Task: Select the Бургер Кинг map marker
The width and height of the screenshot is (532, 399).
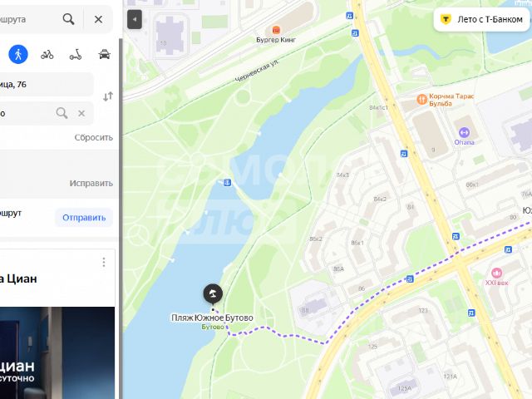Action: (277, 30)
